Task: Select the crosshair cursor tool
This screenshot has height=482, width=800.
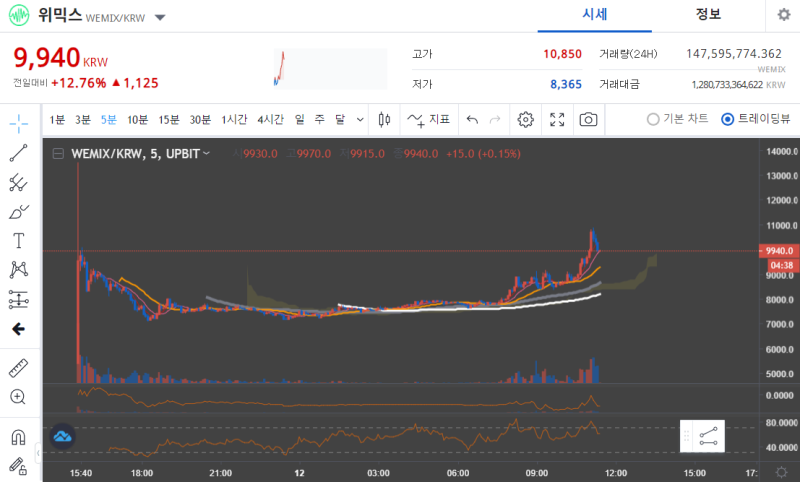Action: [19, 123]
